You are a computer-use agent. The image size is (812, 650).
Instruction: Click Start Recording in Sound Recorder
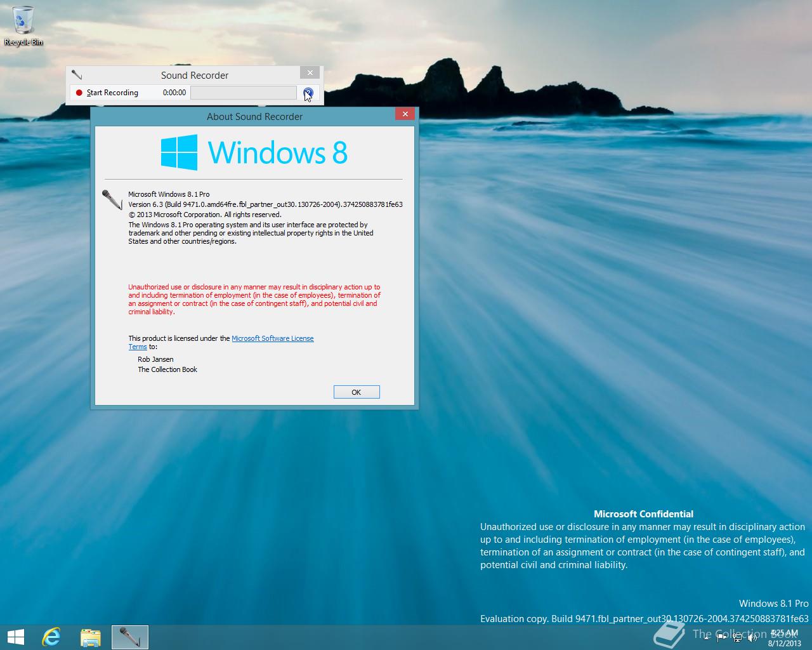pos(107,93)
